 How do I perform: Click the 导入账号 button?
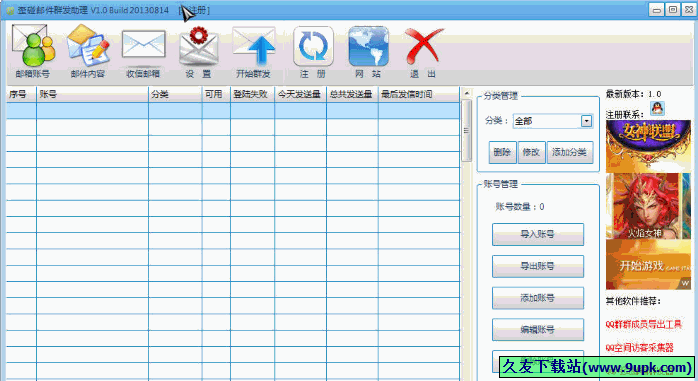click(x=538, y=234)
